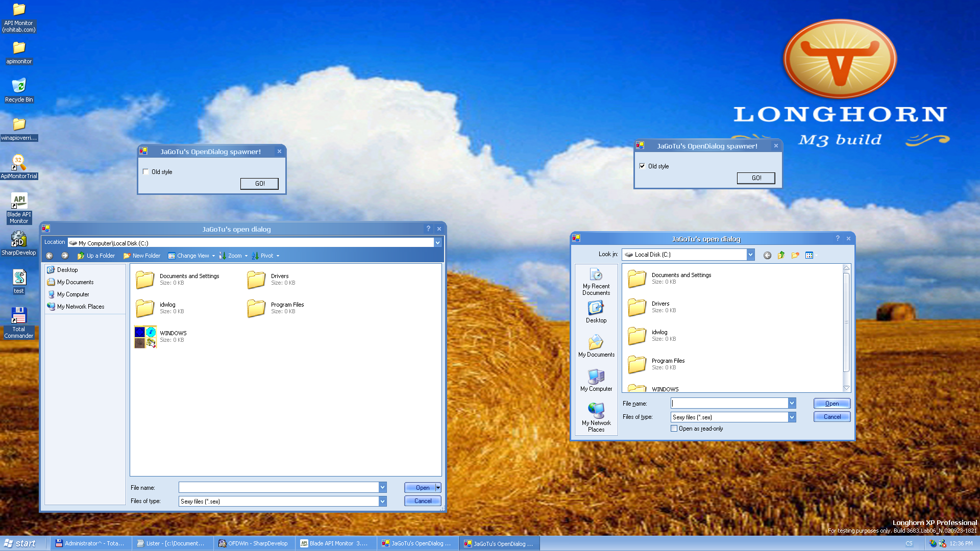
Task: Switch to the Blade API Monitor taskbar button
Action: (335, 543)
